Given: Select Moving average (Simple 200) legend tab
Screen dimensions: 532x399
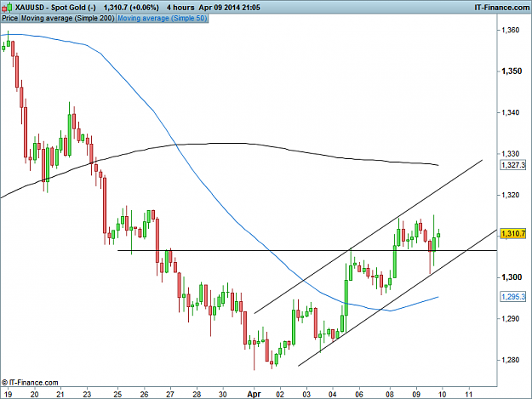Looking at the screenshot, I should [x=68, y=19].
